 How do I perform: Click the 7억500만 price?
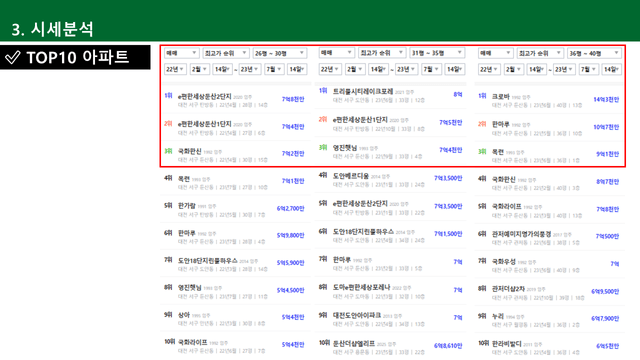coord(607,236)
